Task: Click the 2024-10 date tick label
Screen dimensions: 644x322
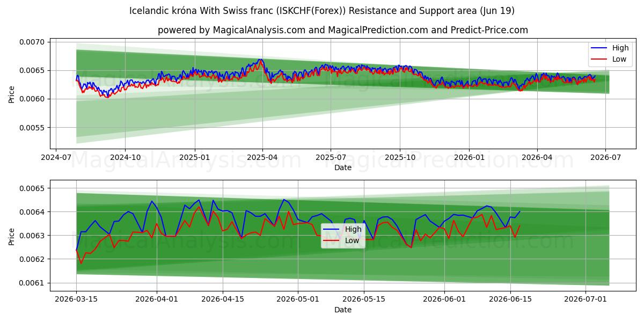Action: coord(125,157)
